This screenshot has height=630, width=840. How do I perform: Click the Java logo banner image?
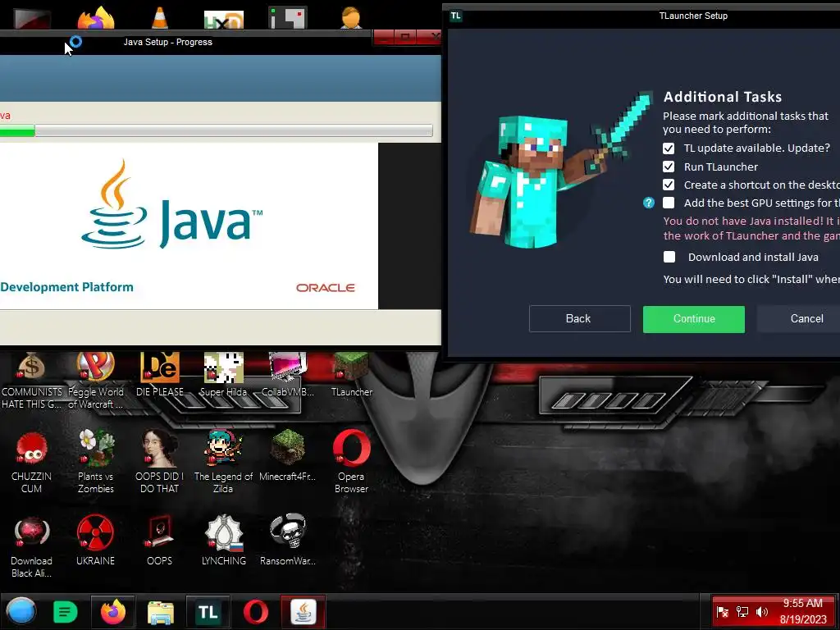pos(189,226)
